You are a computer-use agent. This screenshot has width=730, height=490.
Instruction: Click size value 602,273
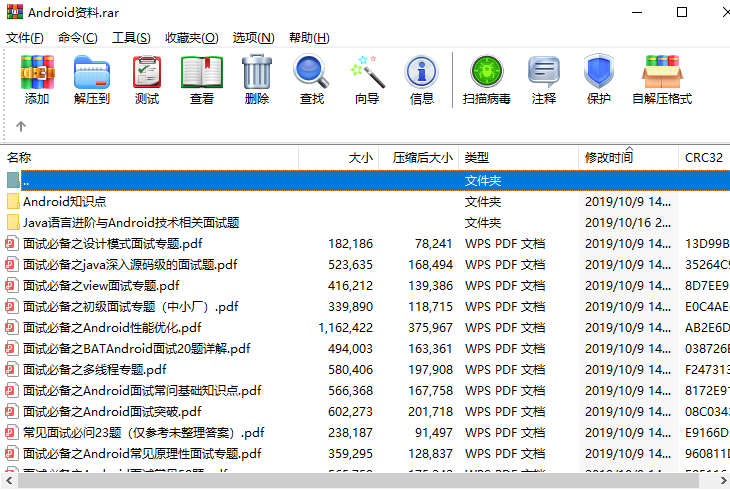click(x=350, y=412)
